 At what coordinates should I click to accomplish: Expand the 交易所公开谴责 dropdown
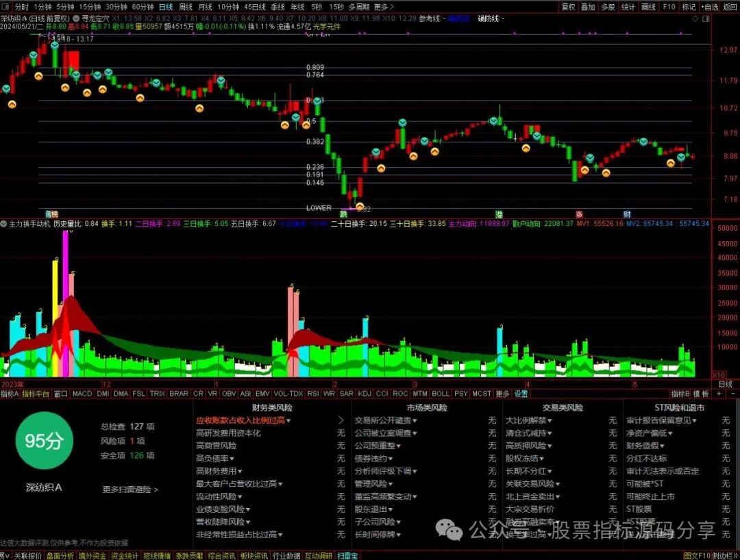pyautogui.click(x=386, y=420)
